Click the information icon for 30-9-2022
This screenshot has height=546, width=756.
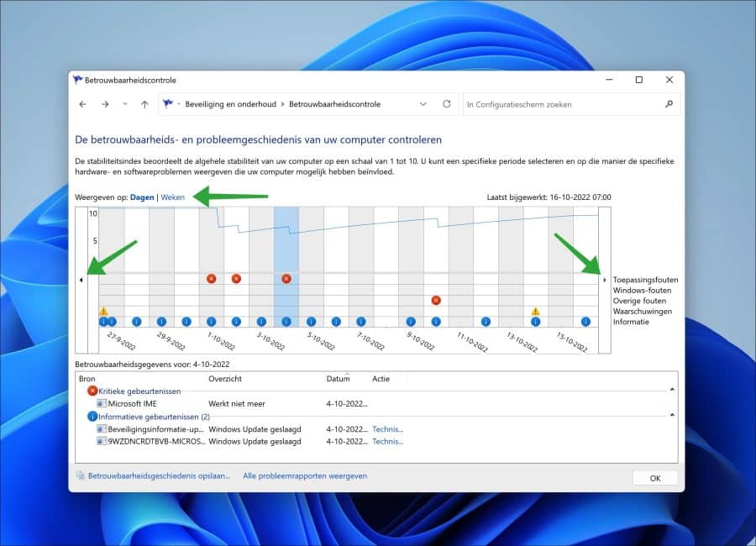(186, 322)
